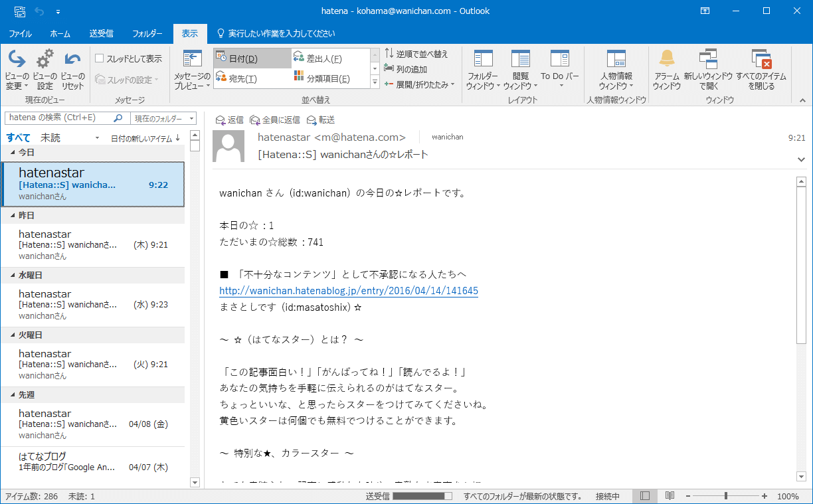Screen dimensions: 813x504
Task: Collapse the ribbon with the arrow
Action: (802, 100)
